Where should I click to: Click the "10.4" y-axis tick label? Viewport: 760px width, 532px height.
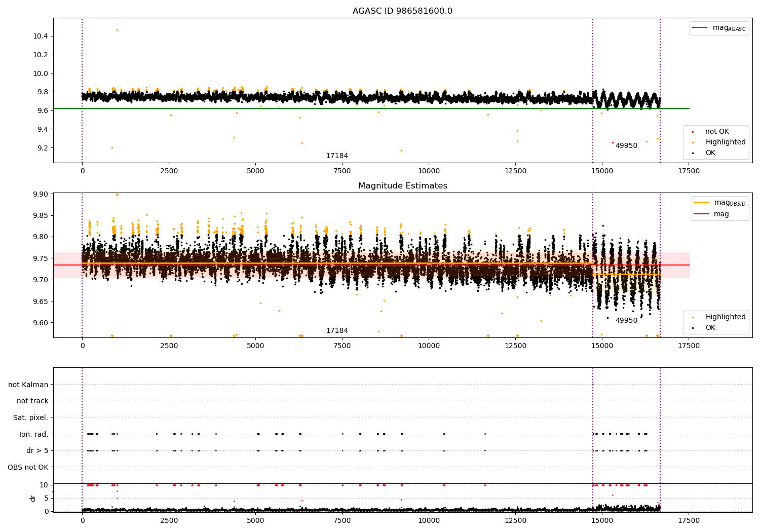(41, 36)
